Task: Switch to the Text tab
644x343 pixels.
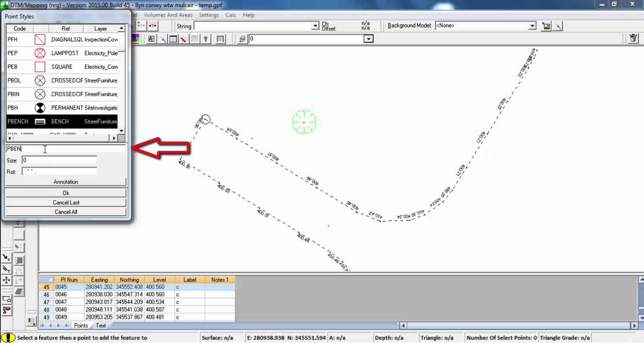Action: (x=101, y=325)
